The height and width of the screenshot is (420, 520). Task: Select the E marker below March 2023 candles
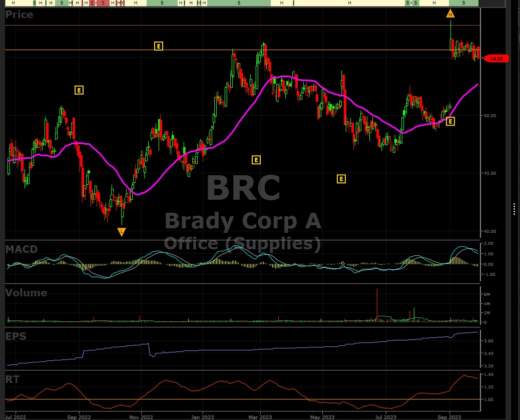tap(256, 160)
